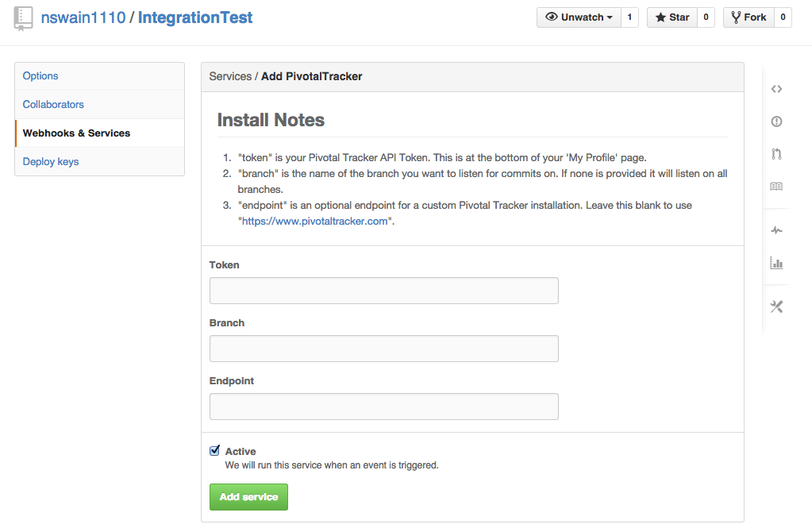Click the watchers count next to Unwatch
Screen dimensions: 812x528
click(629, 17)
